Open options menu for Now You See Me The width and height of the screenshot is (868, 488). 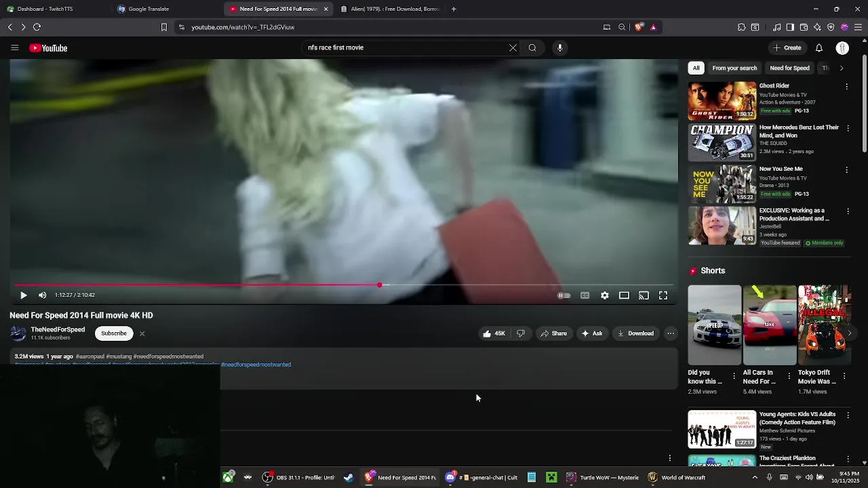click(846, 169)
